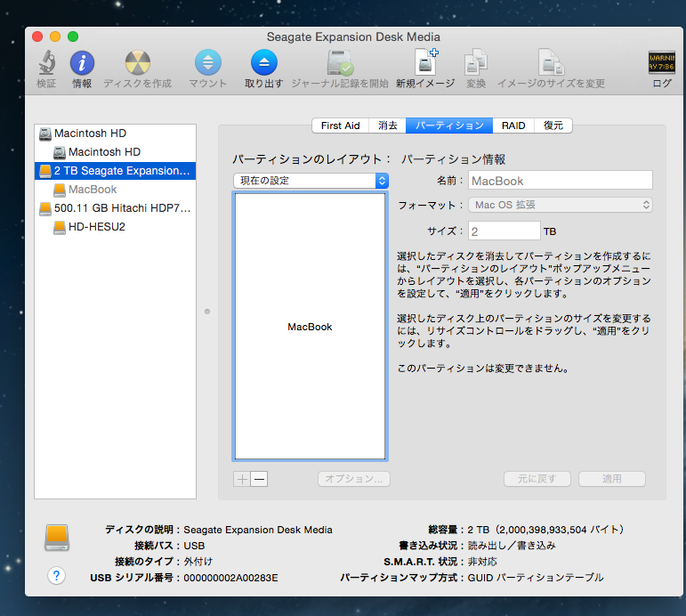Click the 新規イメージ (New Image) icon

(425, 63)
